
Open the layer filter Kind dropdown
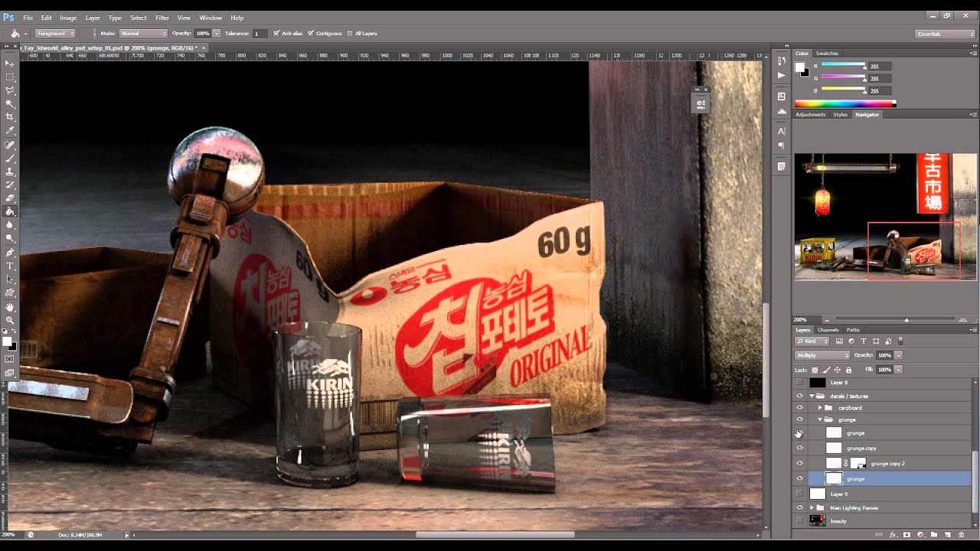click(x=813, y=341)
